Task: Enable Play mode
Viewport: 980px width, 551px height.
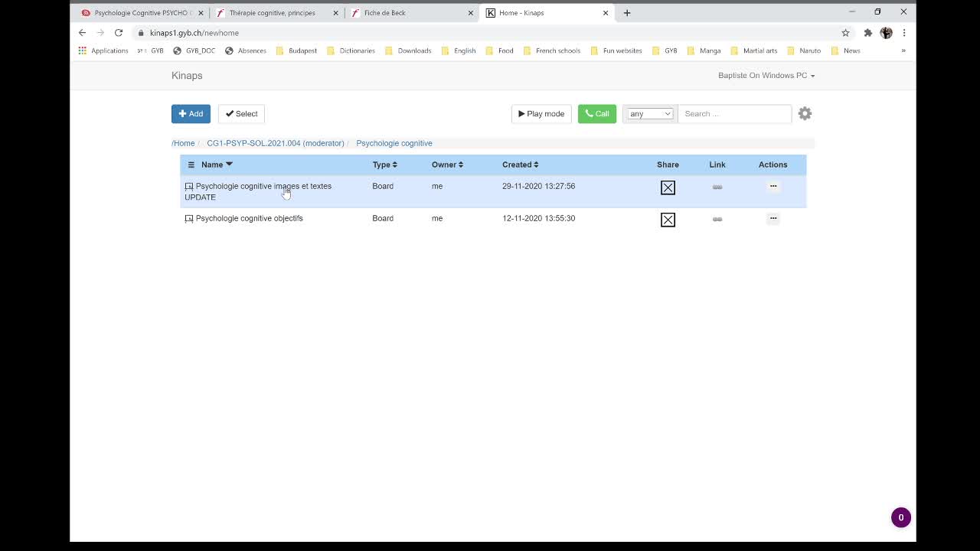Action: tap(541, 114)
